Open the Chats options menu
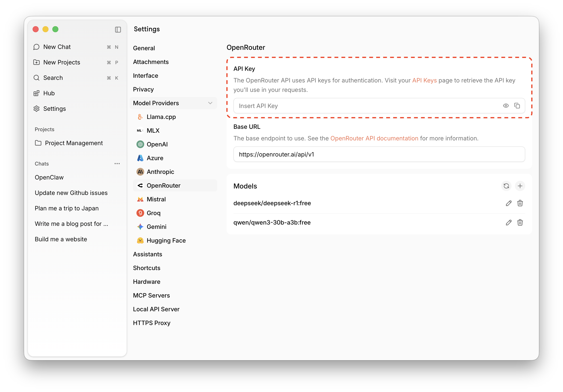563x392 pixels. (x=117, y=163)
